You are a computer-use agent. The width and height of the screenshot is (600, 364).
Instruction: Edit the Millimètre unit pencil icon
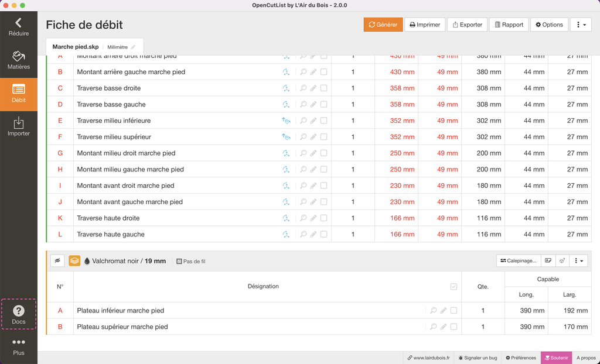[133, 47]
